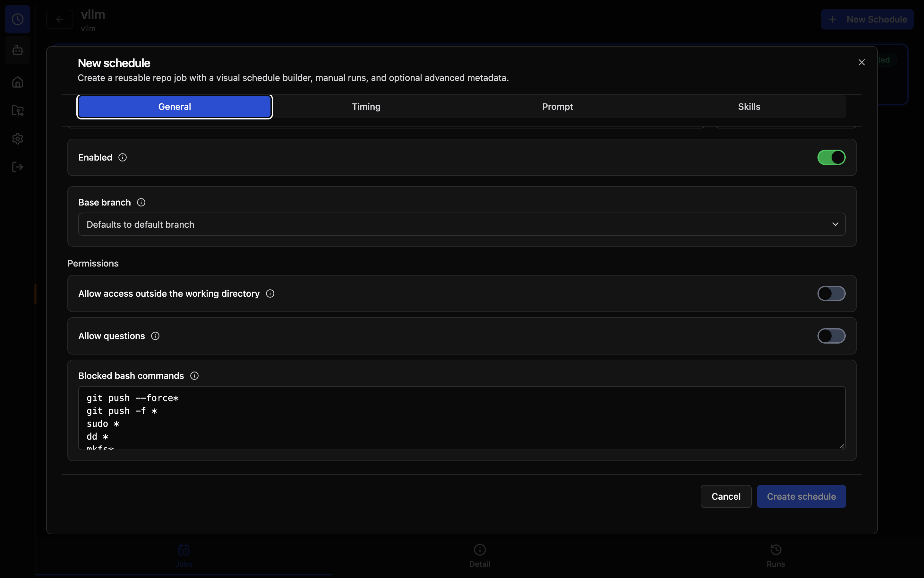Click the New Schedule button in the header
The image size is (924, 578).
pos(867,19)
